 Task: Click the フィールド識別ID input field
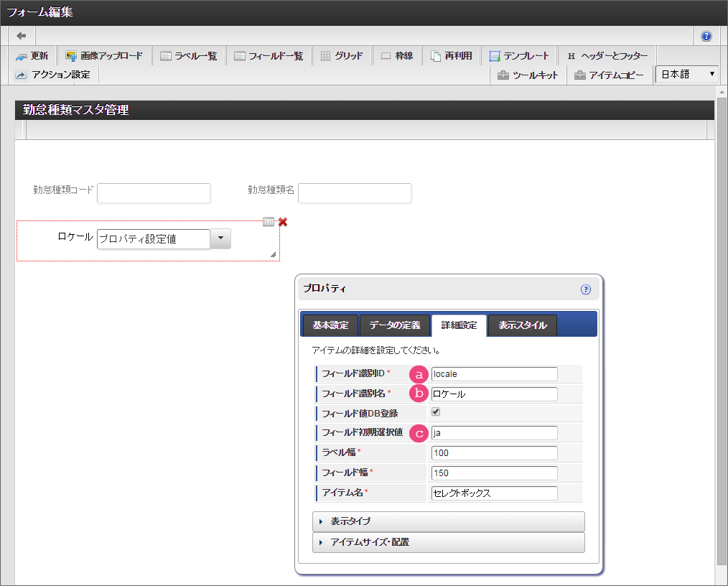pos(494,373)
